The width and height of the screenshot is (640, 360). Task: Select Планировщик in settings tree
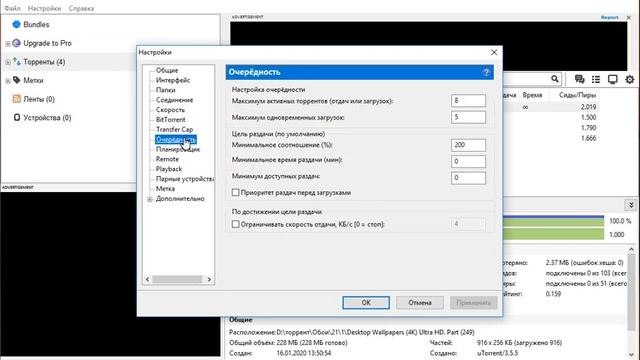tap(178, 149)
